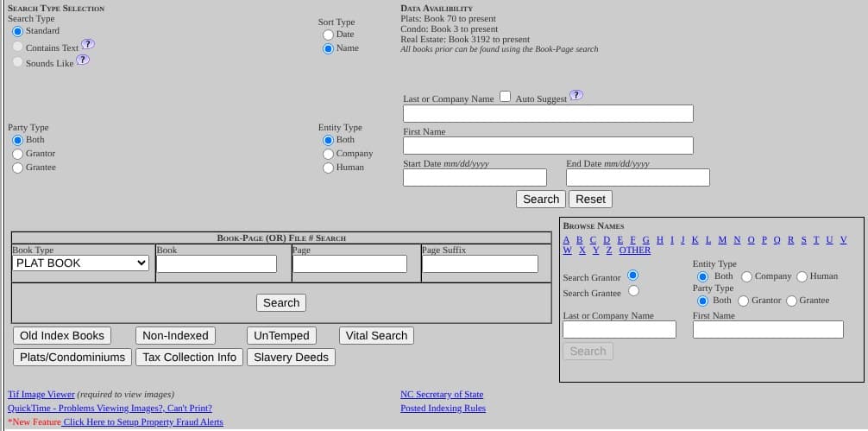The height and width of the screenshot is (431, 868).
Task: Browse names starting with A
Action: coord(566,240)
